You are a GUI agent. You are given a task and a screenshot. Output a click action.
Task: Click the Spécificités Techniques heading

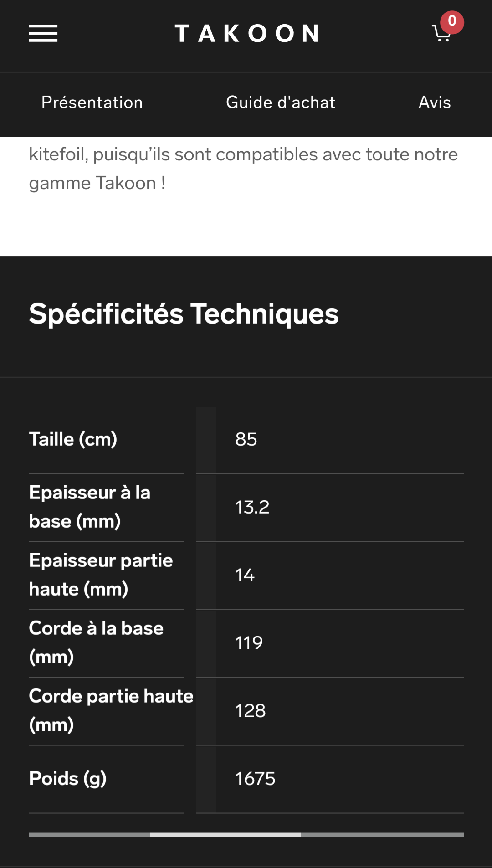click(184, 314)
